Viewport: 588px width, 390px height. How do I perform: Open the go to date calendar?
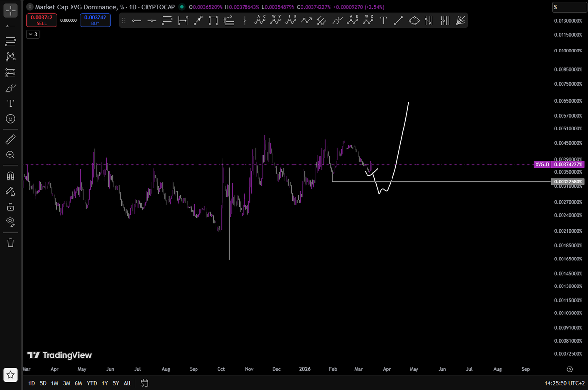pos(145,383)
